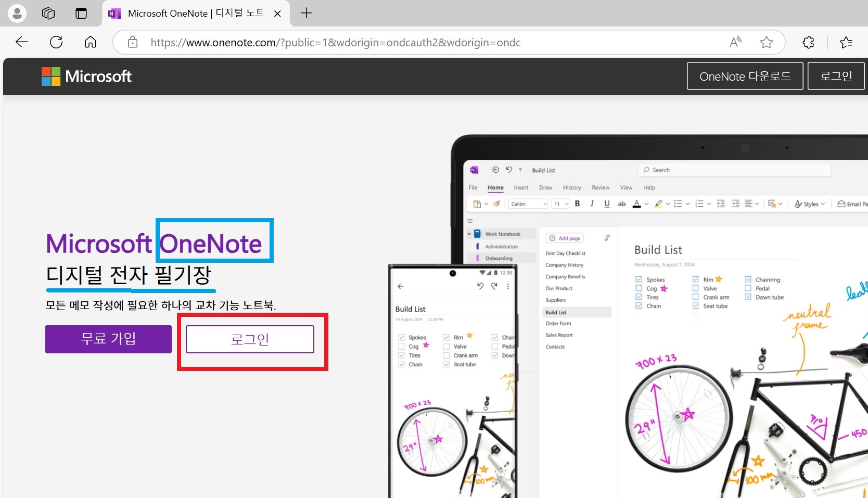
Task: Click the sort pages icon beside Add page
Action: point(607,238)
